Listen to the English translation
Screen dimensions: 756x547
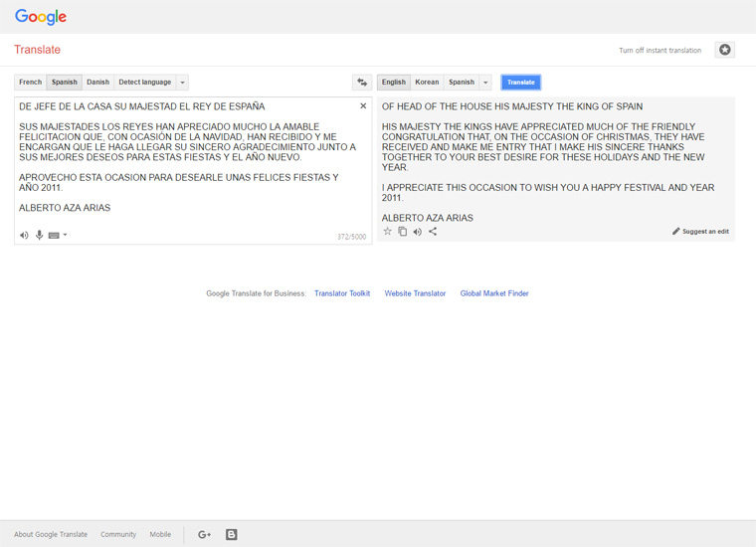pos(418,232)
